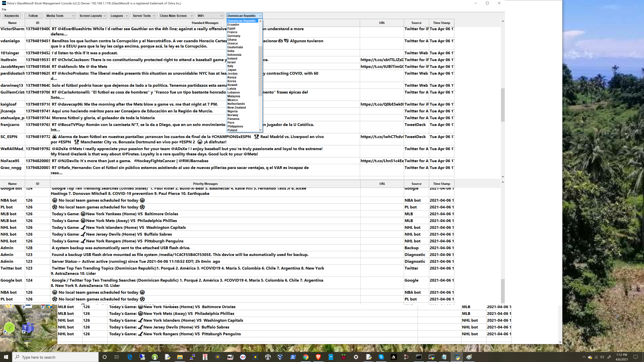Launch the balenaEtcher desktop shortcut
644x362 pixels.
(x=9, y=330)
